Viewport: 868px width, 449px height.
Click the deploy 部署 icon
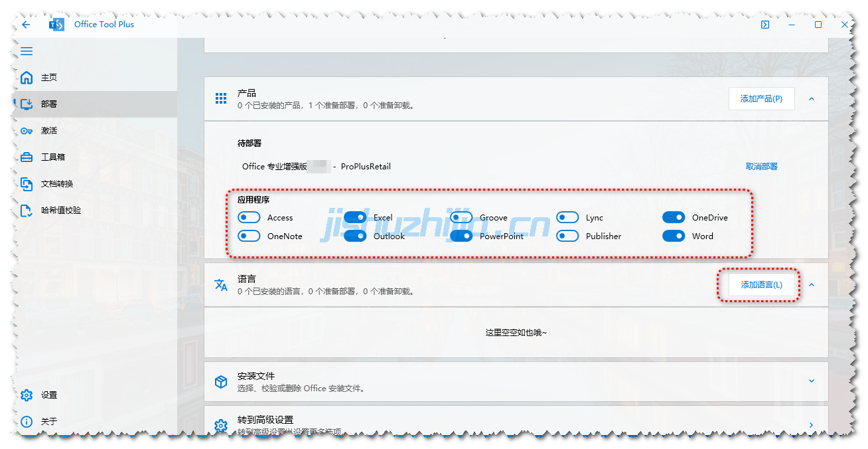[x=27, y=104]
